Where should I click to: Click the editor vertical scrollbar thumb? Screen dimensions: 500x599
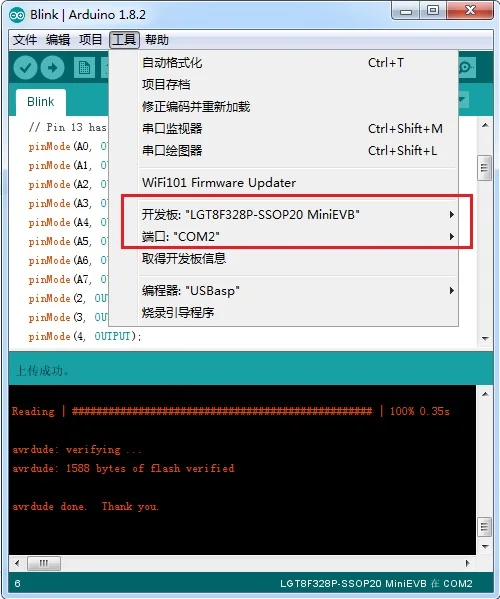[x=485, y=167]
